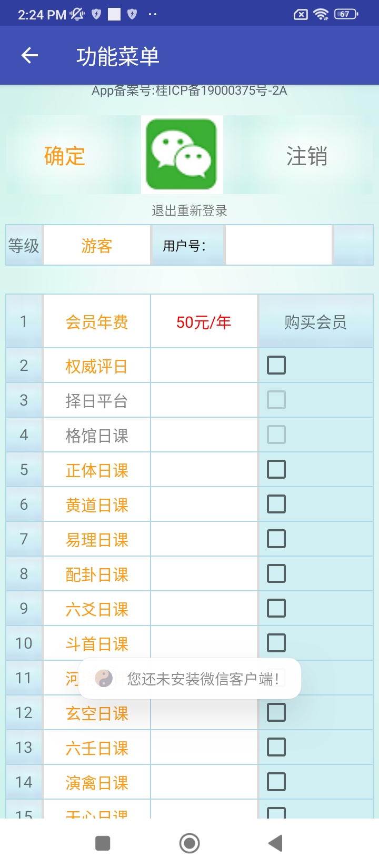Tap the 退出重新登录 link text

[189, 211]
